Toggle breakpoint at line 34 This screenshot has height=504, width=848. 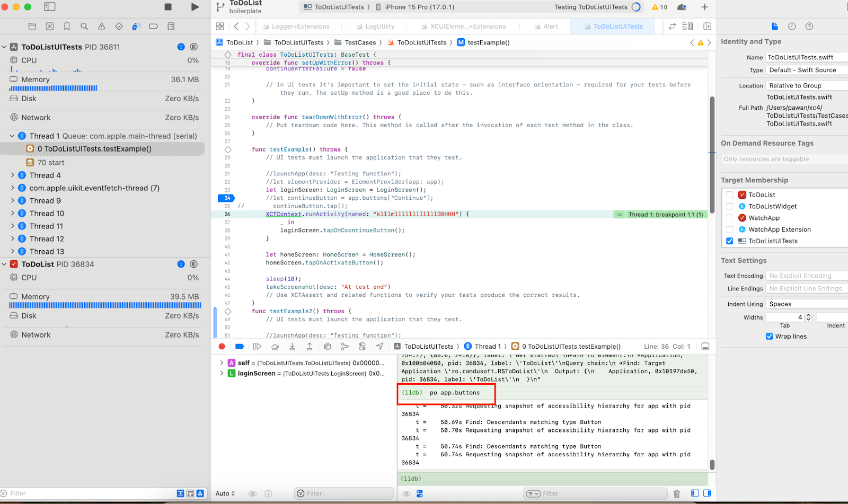click(226, 198)
